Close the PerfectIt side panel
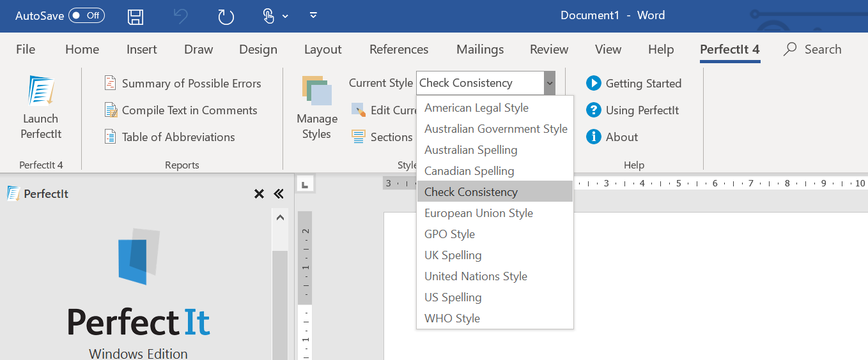 259,193
